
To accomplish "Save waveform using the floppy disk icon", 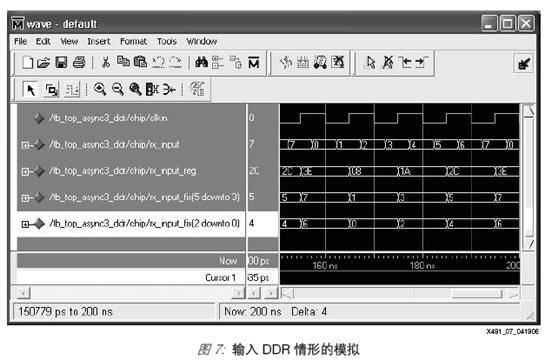I will (61, 63).
